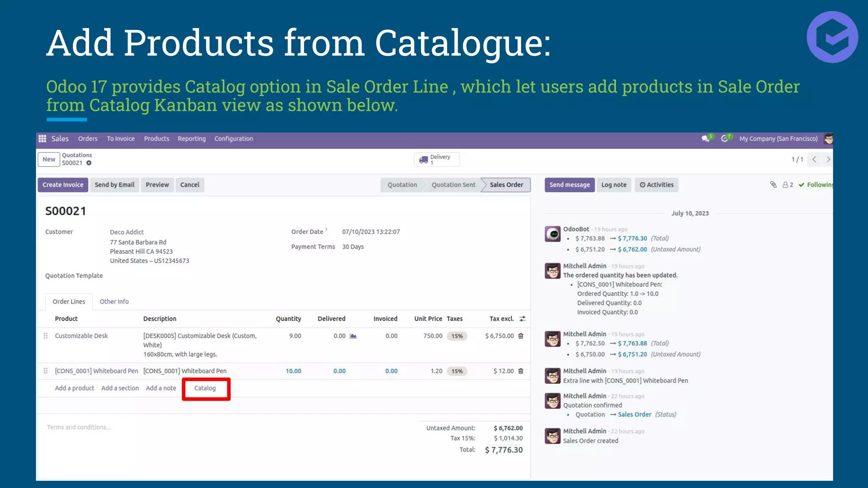Image resolution: width=868 pixels, height=488 pixels.
Task: Grab the drag handle of Customizable Desk row
Action: (45, 336)
